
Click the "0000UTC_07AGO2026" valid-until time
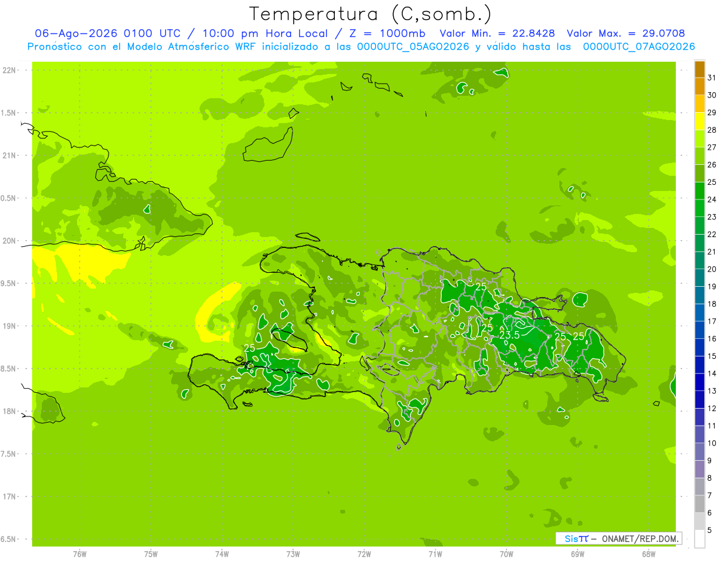pyautogui.click(x=639, y=47)
